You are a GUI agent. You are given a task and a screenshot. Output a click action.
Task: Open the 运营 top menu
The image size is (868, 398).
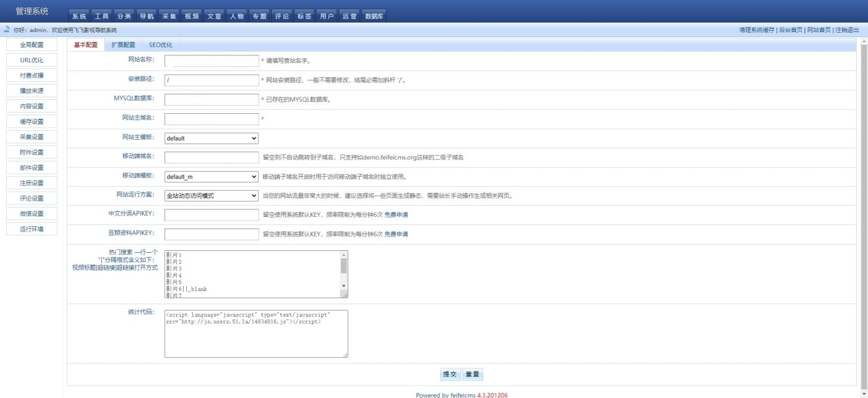350,16
